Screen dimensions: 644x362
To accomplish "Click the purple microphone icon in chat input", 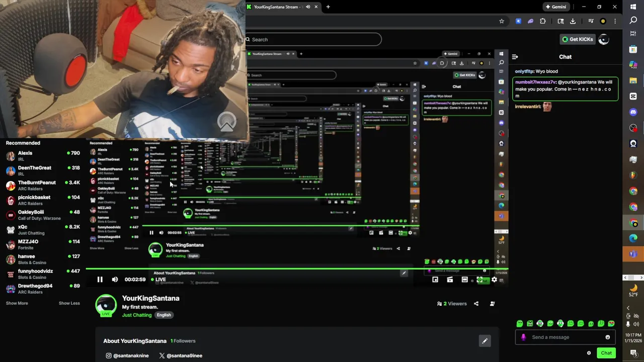I will [x=523, y=337].
